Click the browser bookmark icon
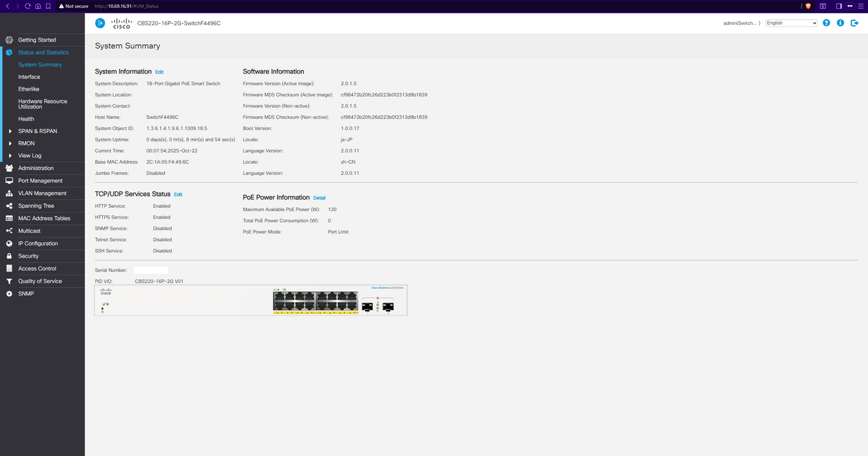Image resolution: width=868 pixels, height=456 pixels. pyautogui.click(x=48, y=6)
